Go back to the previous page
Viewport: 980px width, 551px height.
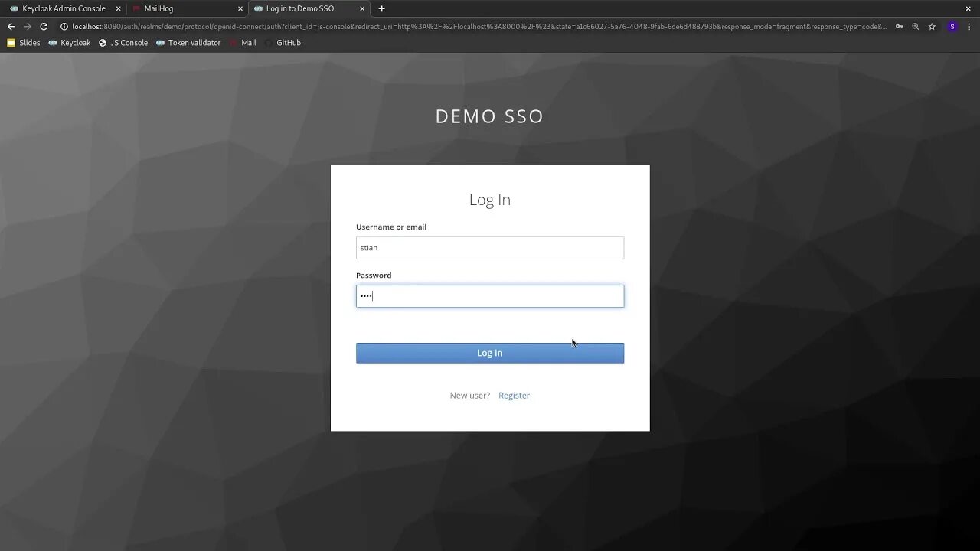(11, 26)
